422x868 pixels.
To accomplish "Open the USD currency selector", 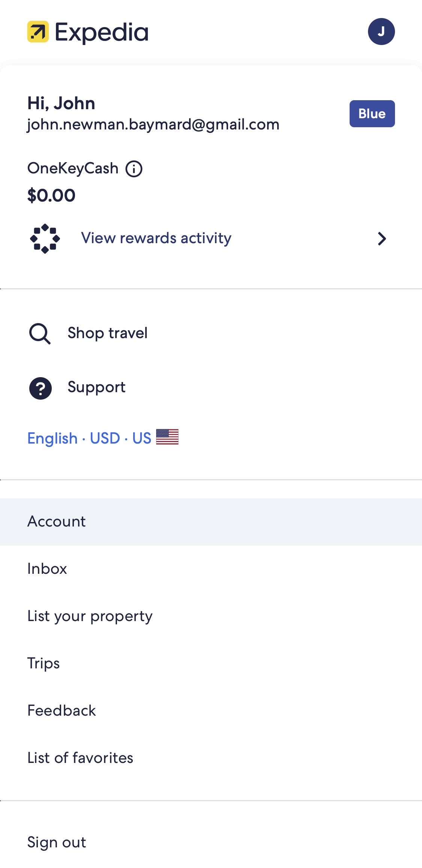I will coord(104,438).
